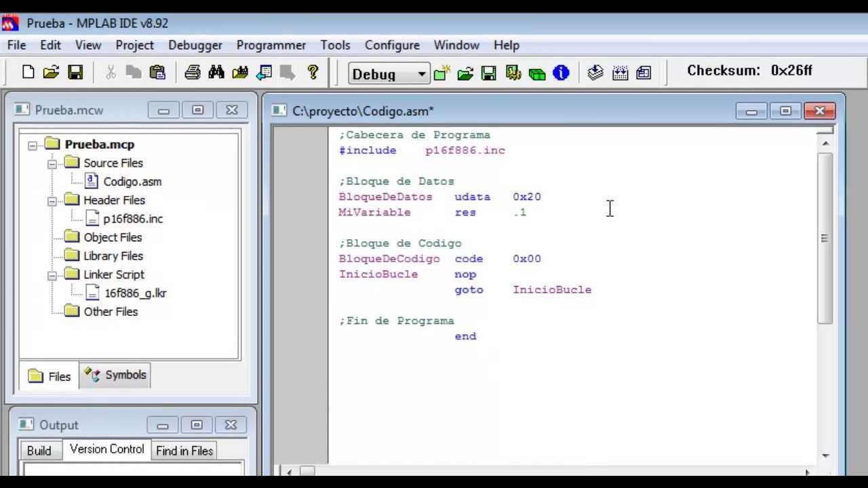The height and width of the screenshot is (488, 868).
Task: Click on 'MiVariable' label in code
Action: (x=374, y=212)
